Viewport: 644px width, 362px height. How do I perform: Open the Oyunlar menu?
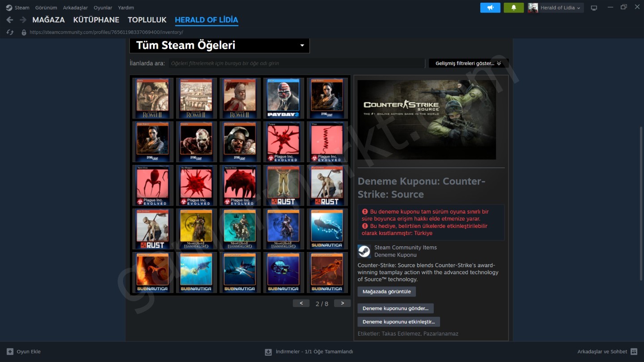tap(103, 8)
